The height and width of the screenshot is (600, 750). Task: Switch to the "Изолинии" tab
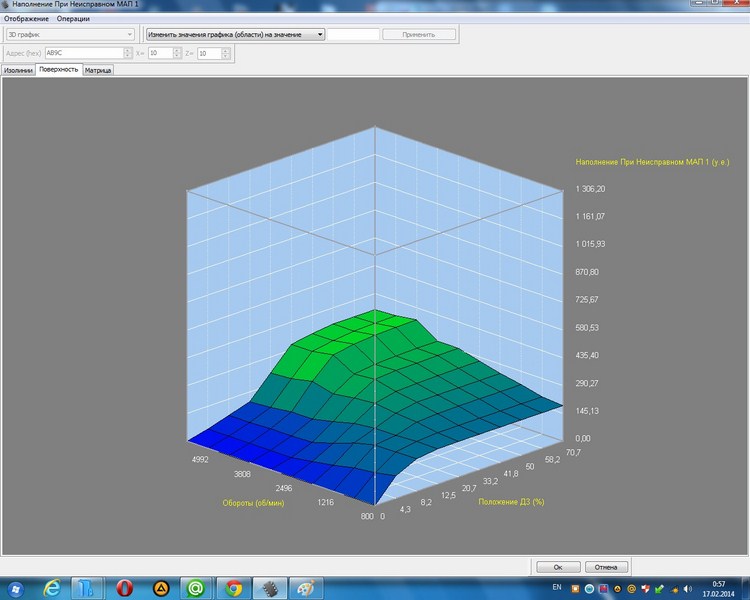tap(18, 71)
